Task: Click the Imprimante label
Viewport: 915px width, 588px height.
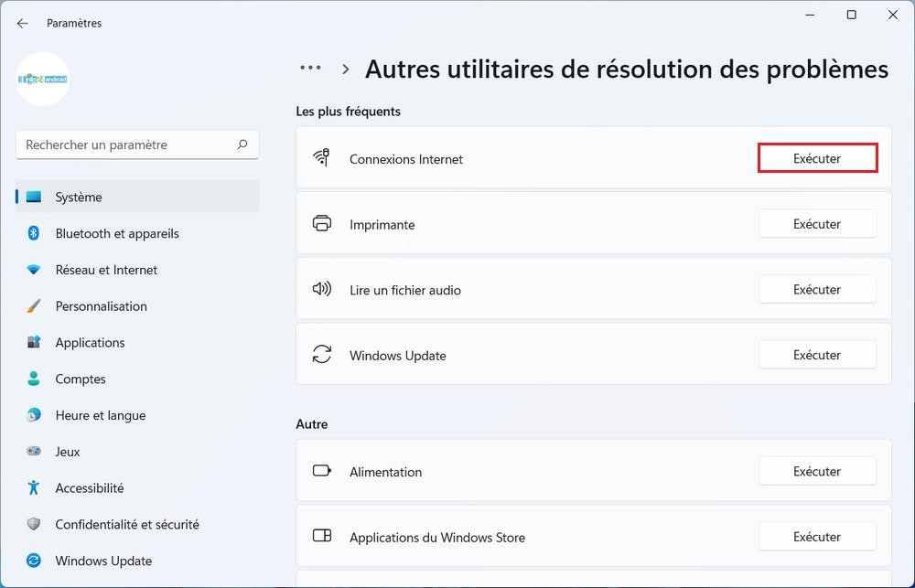Action: [382, 225]
